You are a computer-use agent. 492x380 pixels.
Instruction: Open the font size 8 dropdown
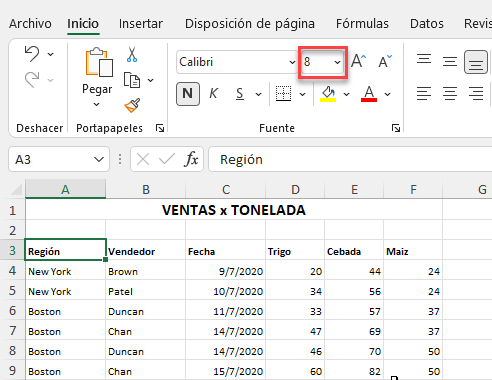tap(337, 62)
